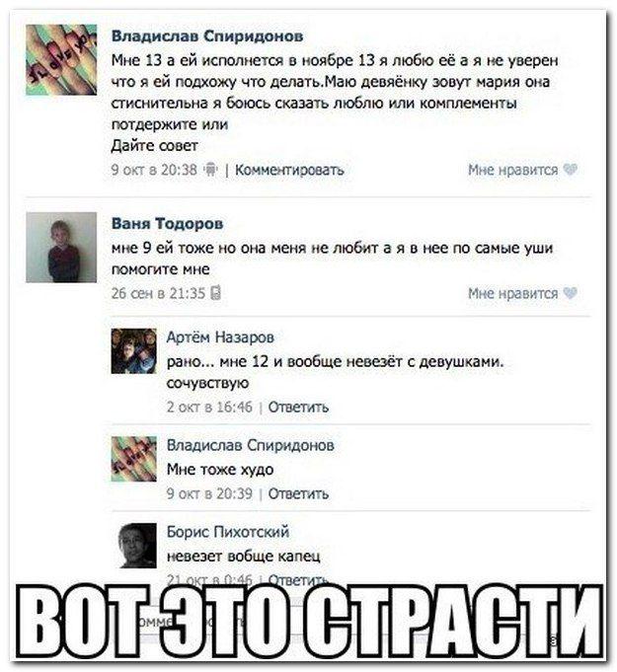Open Ваня Тодоров's profile avatar
The image size is (617, 672).
coord(61,248)
